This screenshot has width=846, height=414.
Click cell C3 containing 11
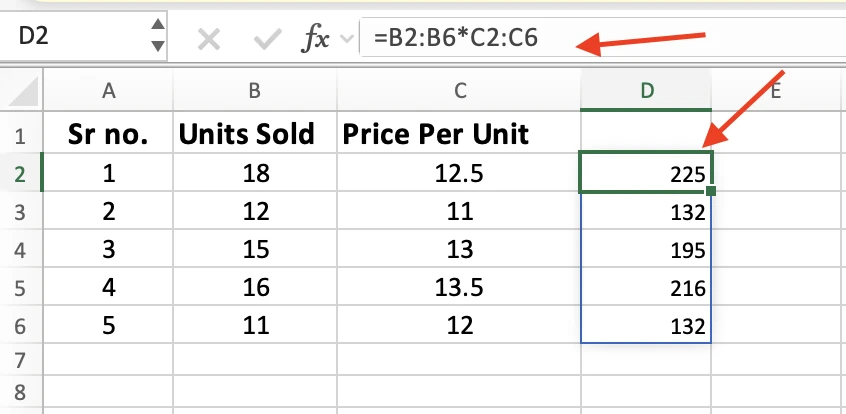459,211
